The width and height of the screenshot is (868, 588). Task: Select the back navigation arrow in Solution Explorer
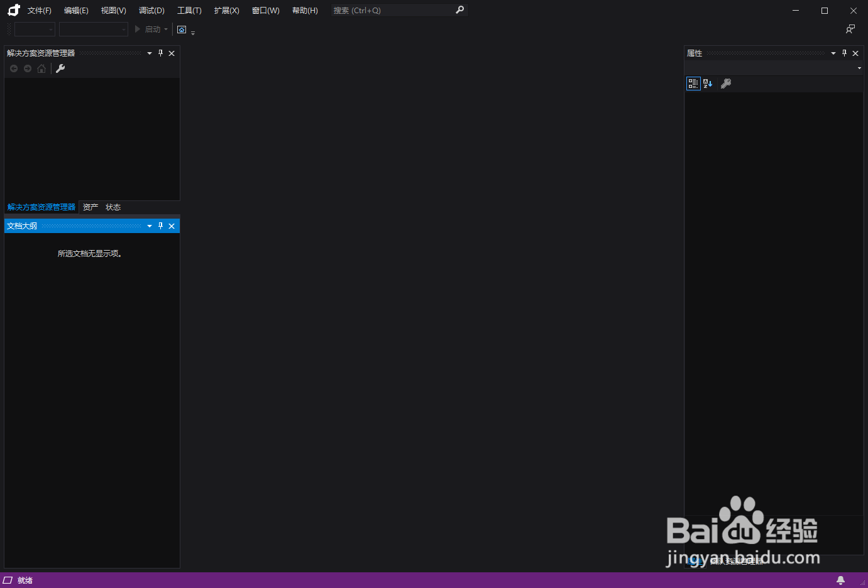[x=13, y=68]
